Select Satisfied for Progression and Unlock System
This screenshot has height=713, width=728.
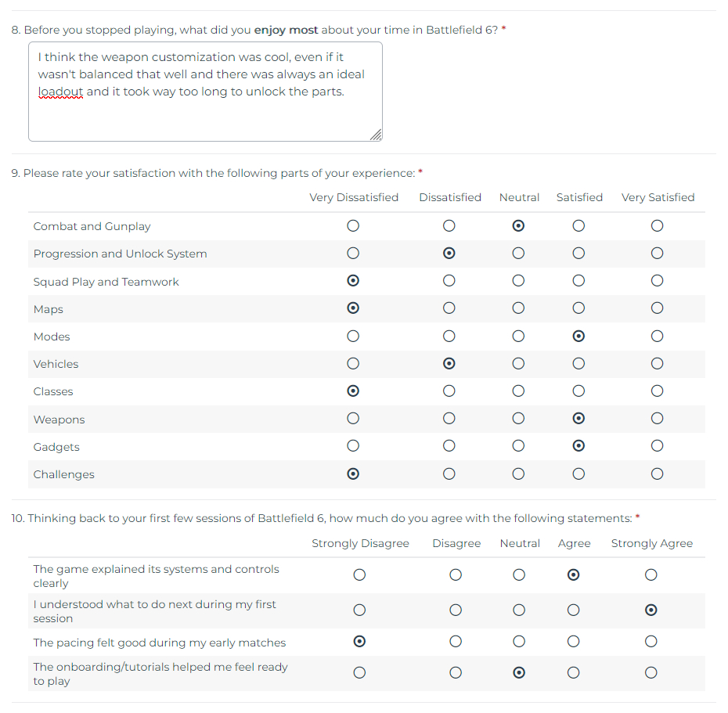[x=578, y=254]
